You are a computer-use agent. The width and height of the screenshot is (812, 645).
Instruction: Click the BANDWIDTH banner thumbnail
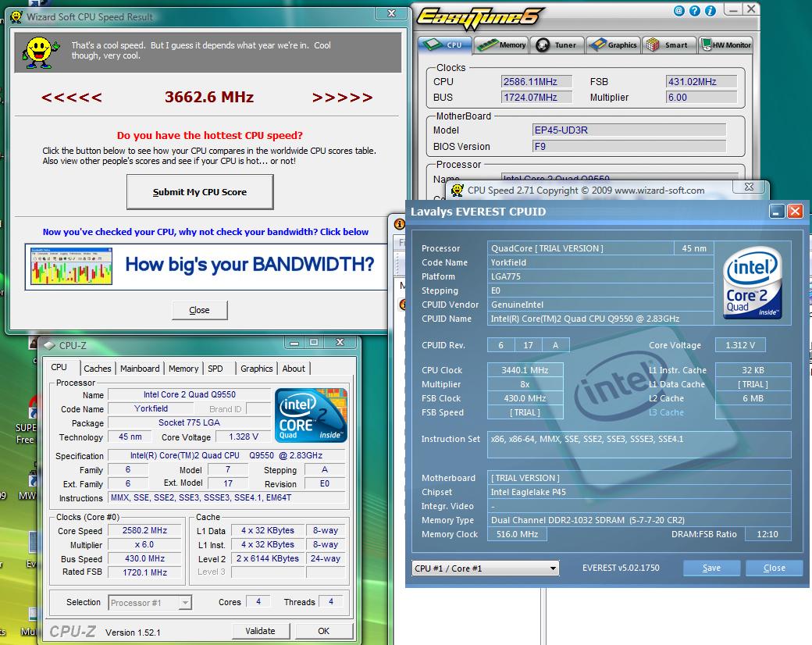click(x=72, y=265)
